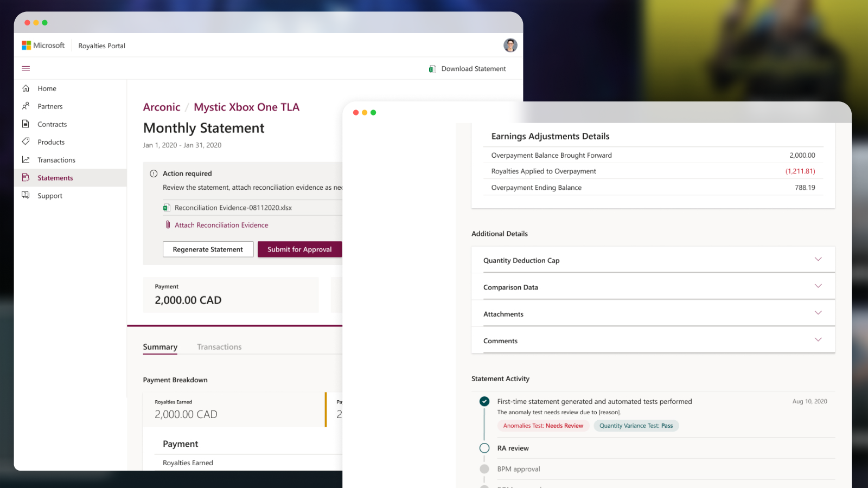The height and width of the screenshot is (488, 868).
Task: Select Statements in the sidebar
Action: [71, 178]
